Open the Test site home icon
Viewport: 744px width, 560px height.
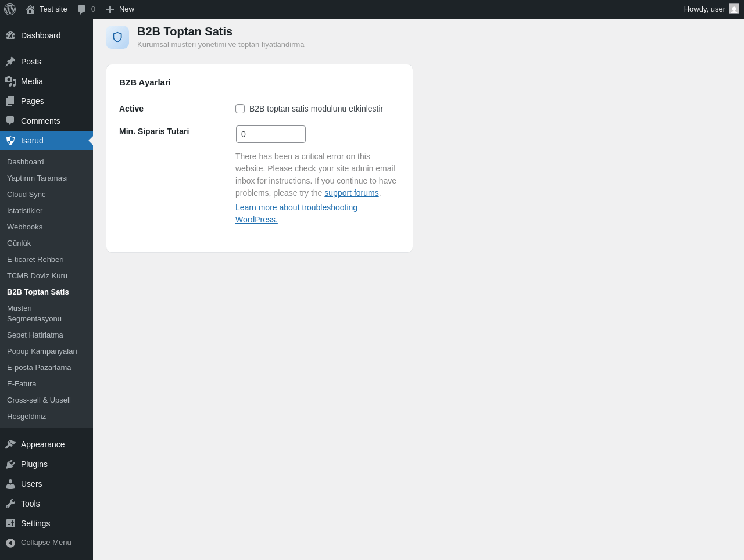point(30,9)
